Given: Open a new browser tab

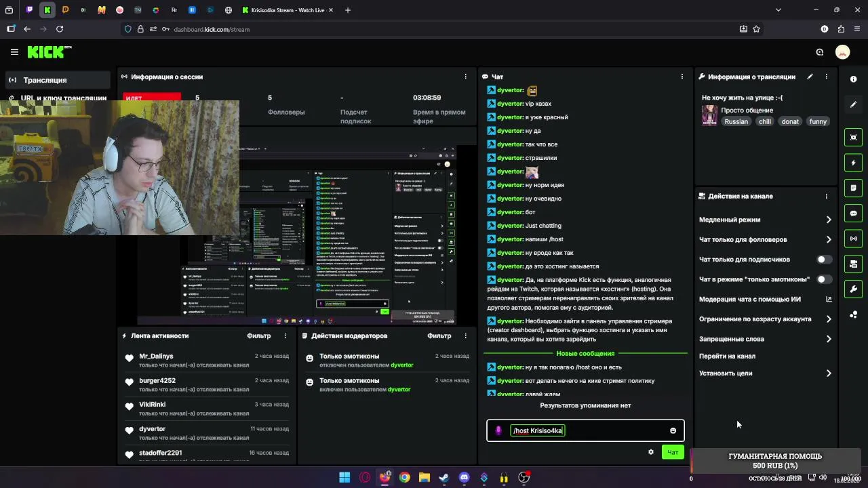Looking at the screenshot, I should point(348,10).
